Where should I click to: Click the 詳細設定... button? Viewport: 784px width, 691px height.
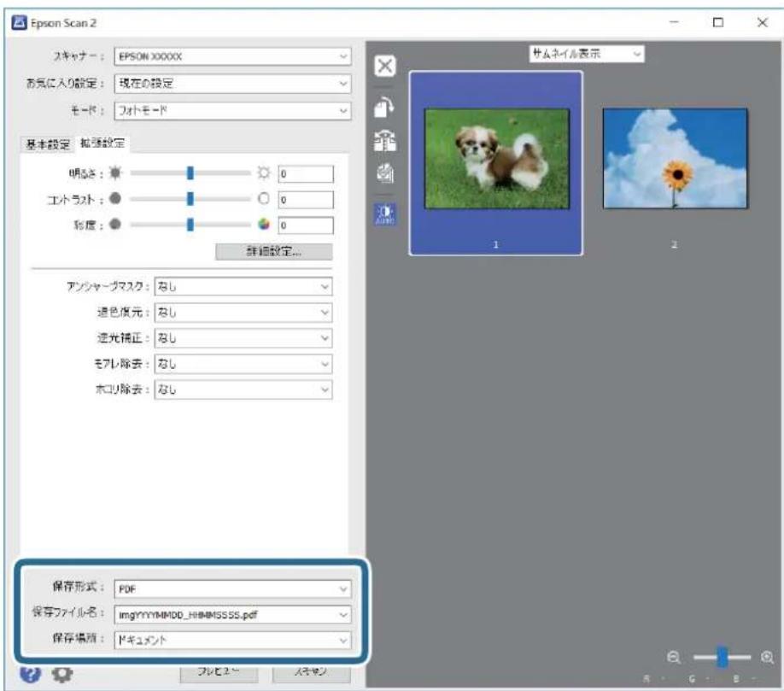click(274, 251)
